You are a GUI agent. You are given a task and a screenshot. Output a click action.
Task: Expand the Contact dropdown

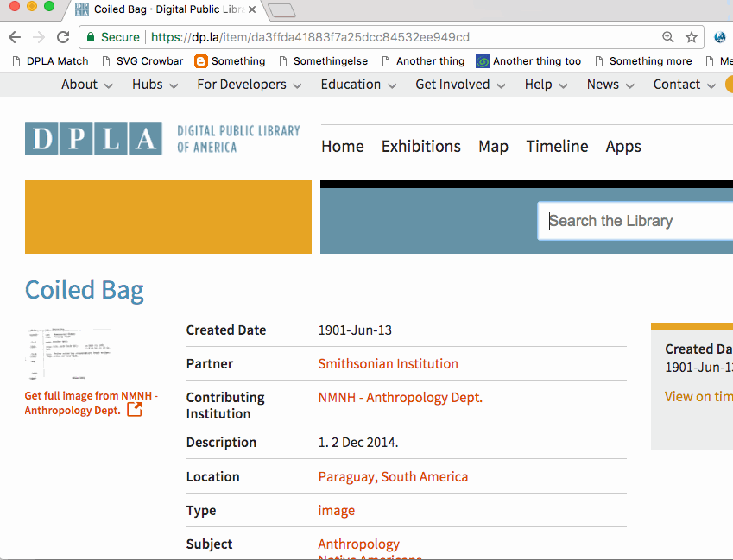pos(685,85)
